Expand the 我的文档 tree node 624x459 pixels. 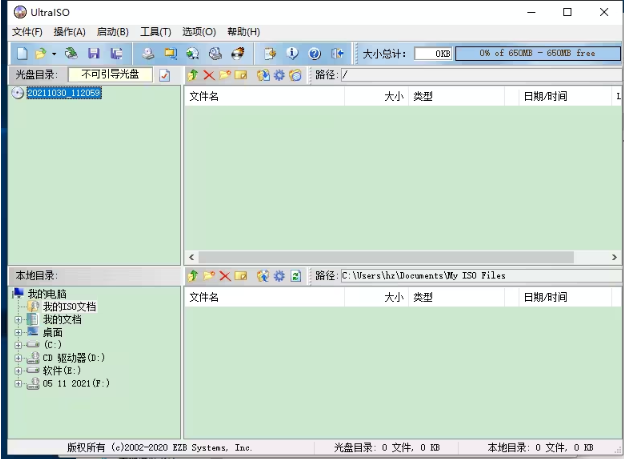pos(18,320)
